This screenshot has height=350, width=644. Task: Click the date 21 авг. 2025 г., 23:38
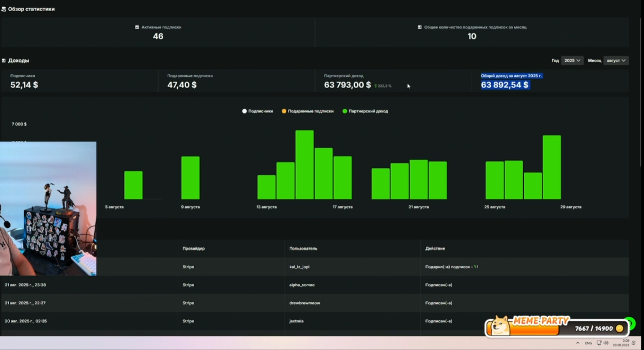click(25, 285)
